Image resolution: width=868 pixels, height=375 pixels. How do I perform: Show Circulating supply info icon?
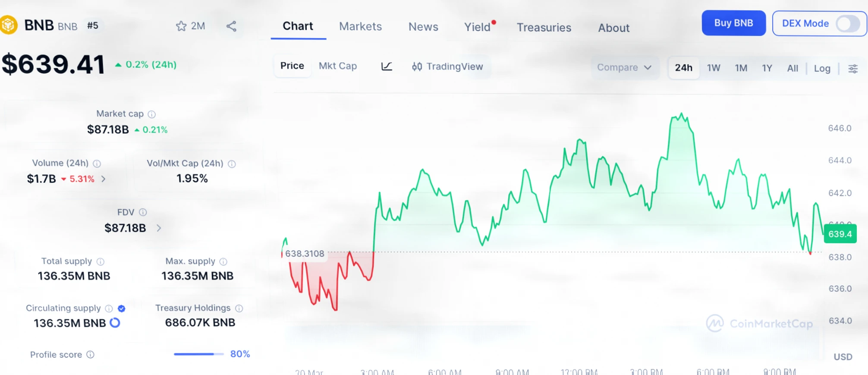(109, 308)
